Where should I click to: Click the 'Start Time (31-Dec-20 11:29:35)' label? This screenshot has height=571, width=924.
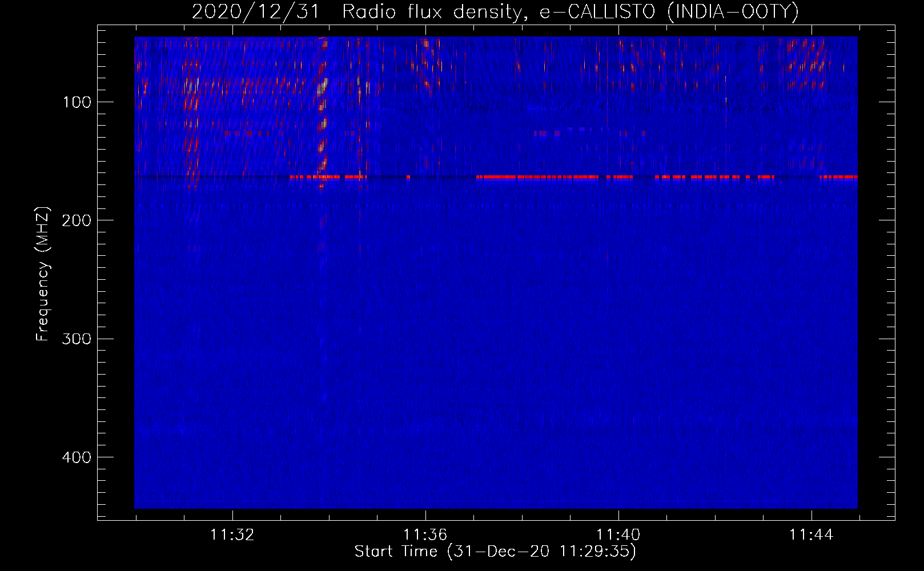[x=495, y=552]
